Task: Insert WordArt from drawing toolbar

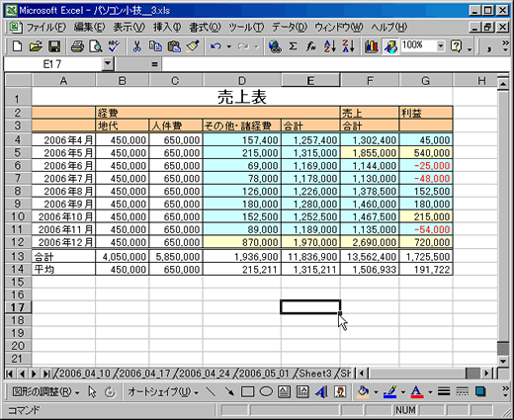Action: tap(321, 391)
